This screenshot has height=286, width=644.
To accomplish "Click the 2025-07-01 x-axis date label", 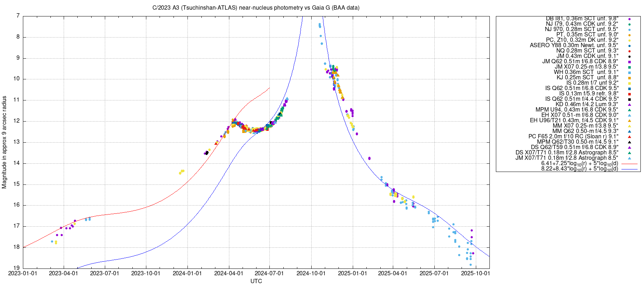I will click(434, 273).
